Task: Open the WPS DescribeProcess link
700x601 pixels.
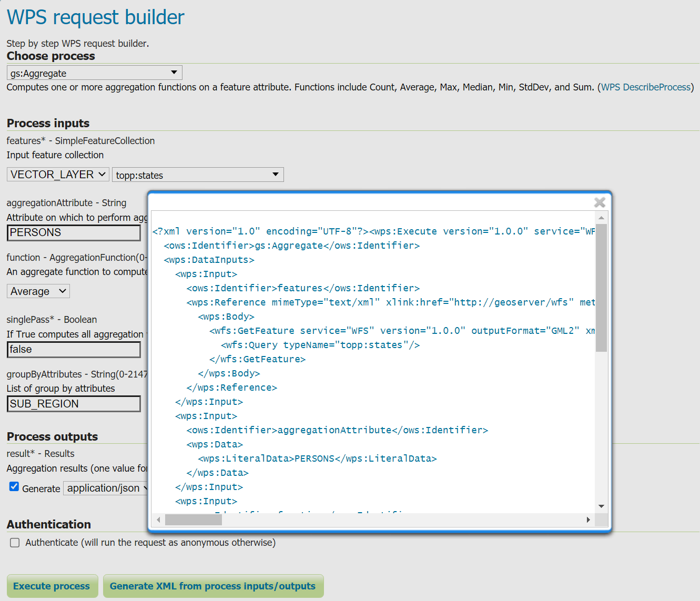Action: click(x=645, y=87)
